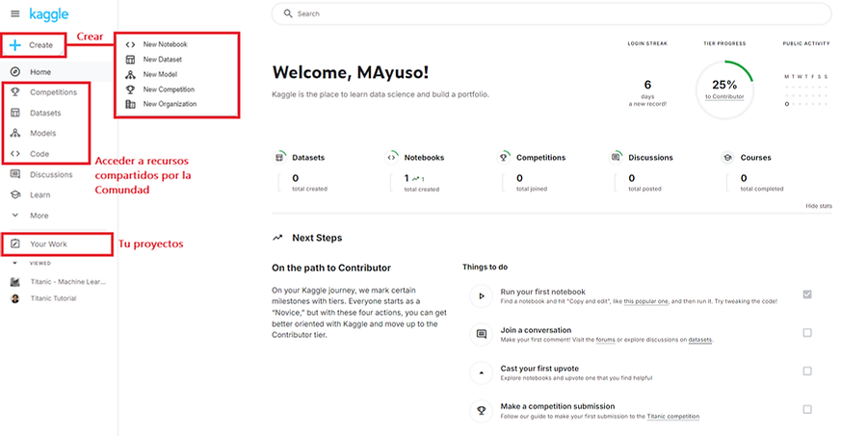Select New Competition from Create menu
The image size is (868, 436).
(169, 90)
